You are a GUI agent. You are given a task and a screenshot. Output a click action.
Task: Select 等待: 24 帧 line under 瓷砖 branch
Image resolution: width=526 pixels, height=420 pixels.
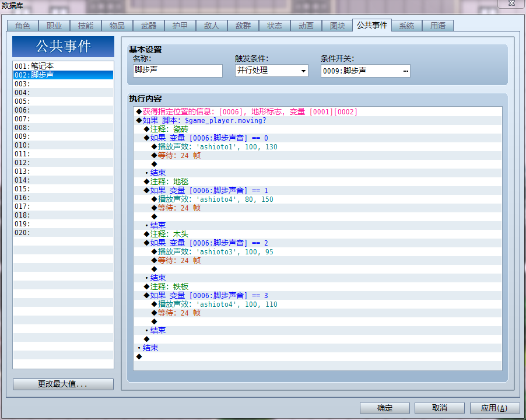[x=318, y=155]
